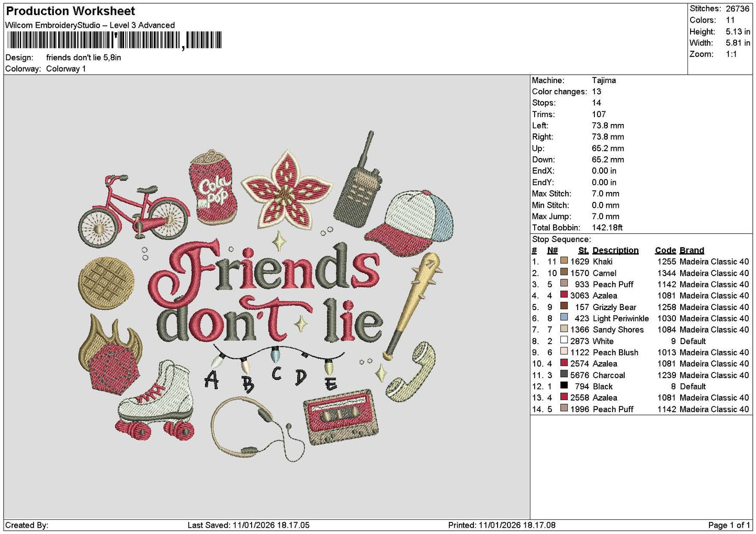Click the Printed timestamp in the footer
756x534 pixels.
(502, 525)
